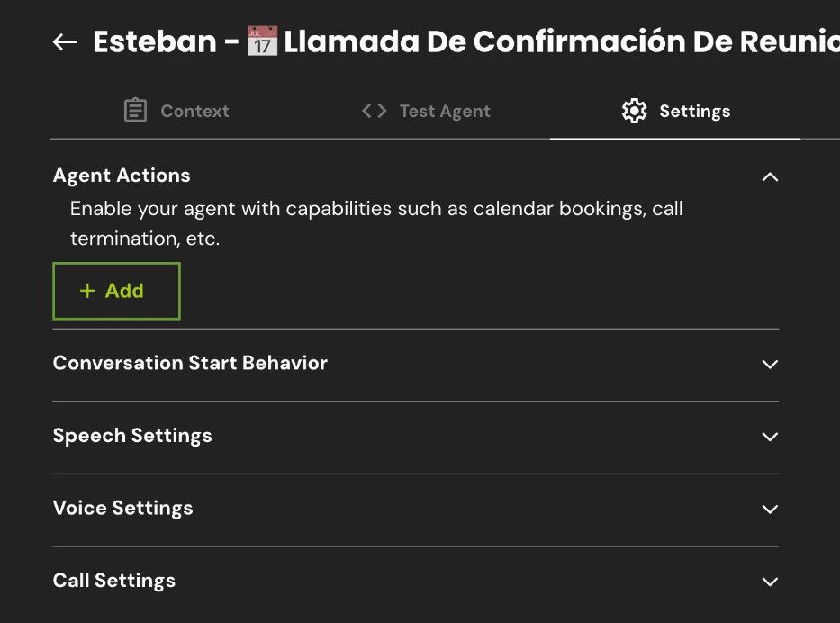
Task: Click the Call Settings heading text
Action: pyautogui.click(x=114, y=581)
